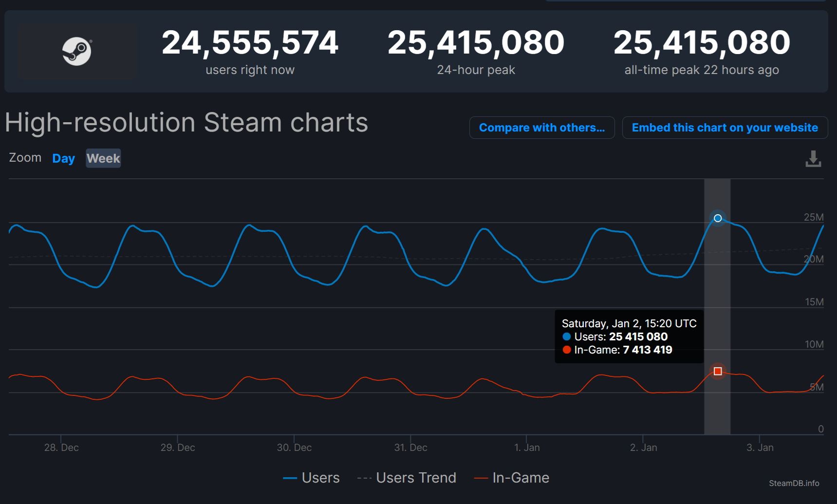Toggle the In-Game series in legend
The image size is (837, 504).
(x=512, y=478)
